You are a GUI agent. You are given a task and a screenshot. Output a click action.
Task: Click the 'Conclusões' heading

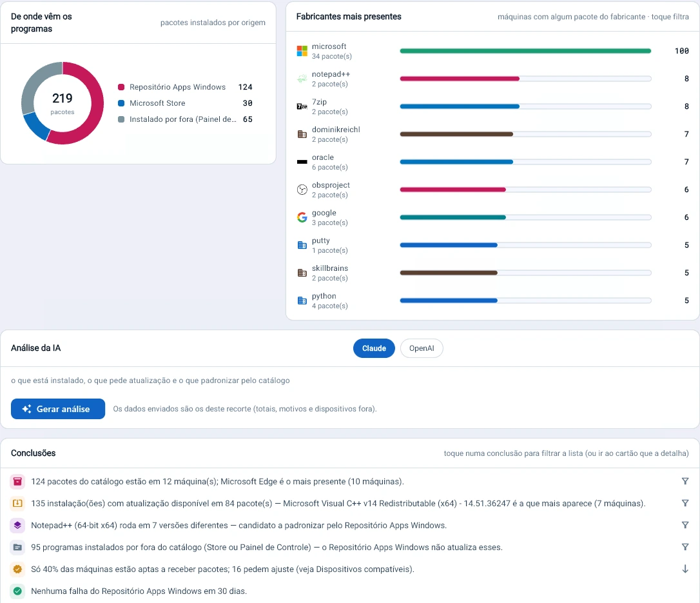[33, 453]
